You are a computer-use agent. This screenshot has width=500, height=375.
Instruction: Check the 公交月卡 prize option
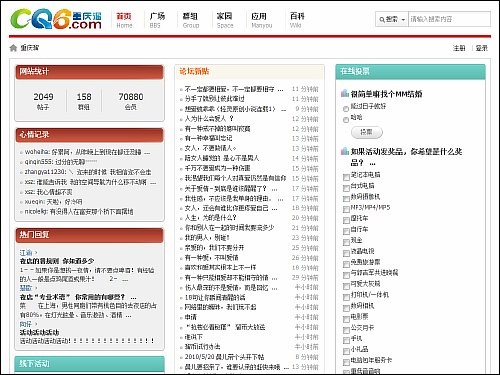click(x=346, y=330)
